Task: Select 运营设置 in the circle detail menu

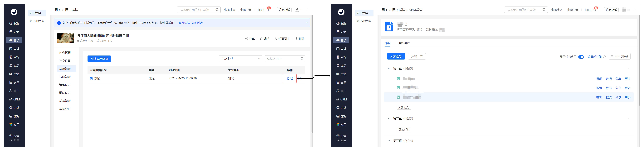Action: pos(65,85)
